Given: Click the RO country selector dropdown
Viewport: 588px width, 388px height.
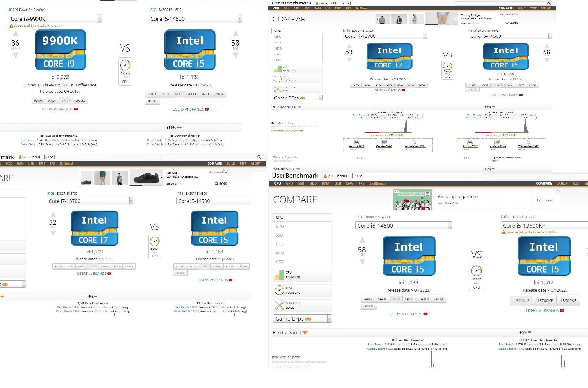Looking at the screenshot, I should tap(357, 176).
